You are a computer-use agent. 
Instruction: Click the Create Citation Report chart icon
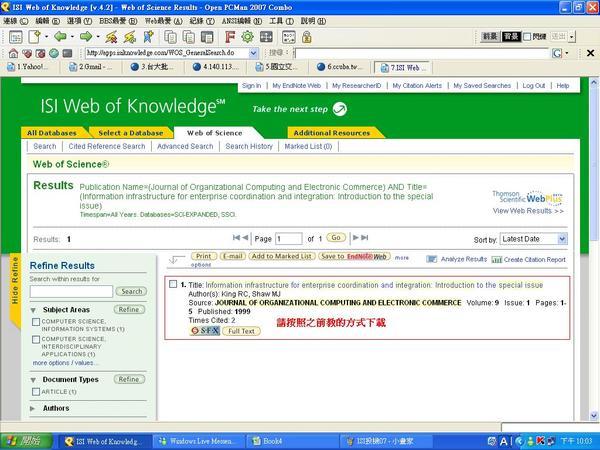pos(497,260)
